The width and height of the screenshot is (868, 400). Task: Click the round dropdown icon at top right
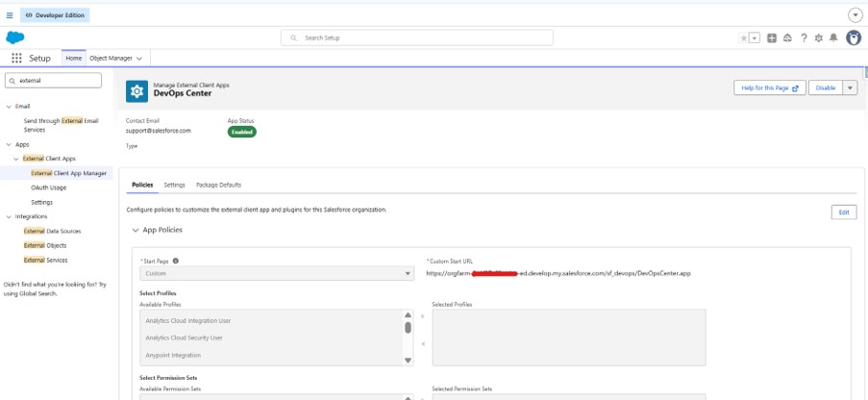[x=856, y=15]
